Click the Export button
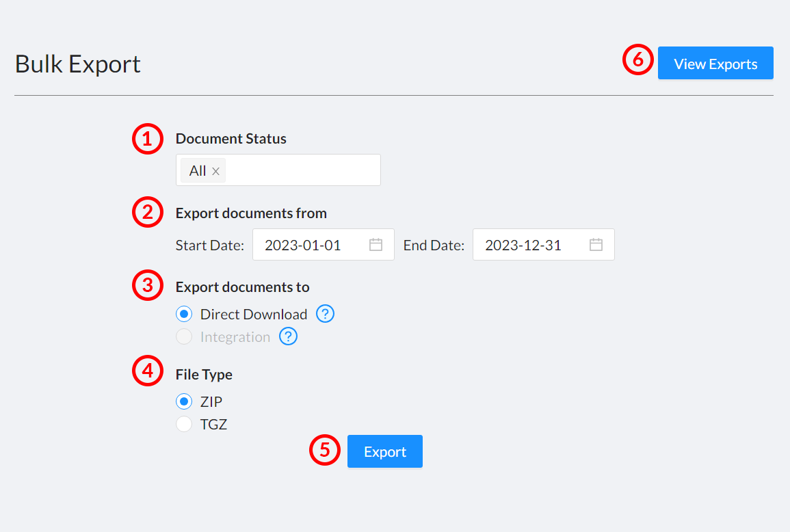The height and width of the screenshot is (532, 790). [384, 451]
